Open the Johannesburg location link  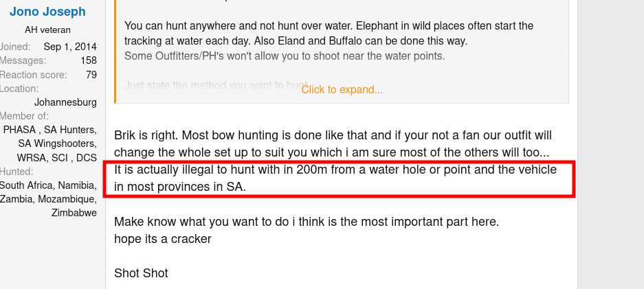65,102
